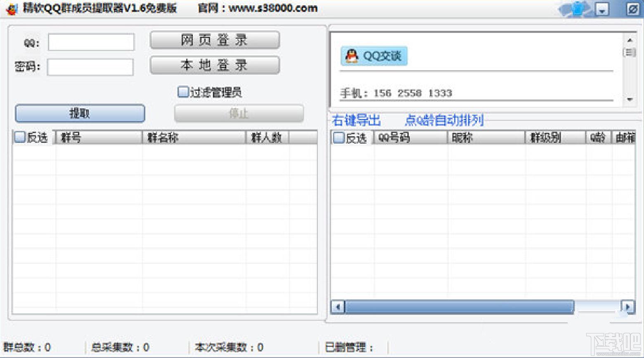Click the 网页登录 button
The height and width of the screenshot is (358, 644).
(215, 40)
